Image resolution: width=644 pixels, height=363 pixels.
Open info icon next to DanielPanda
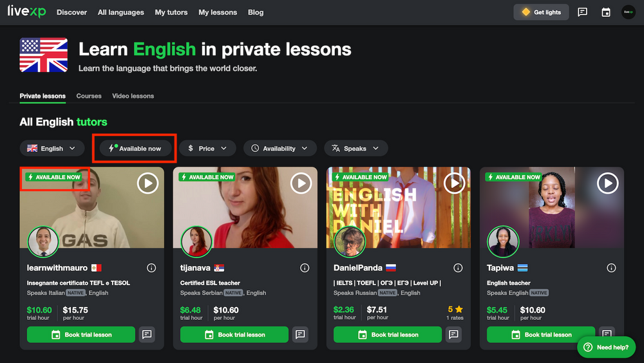pos(458,268)
